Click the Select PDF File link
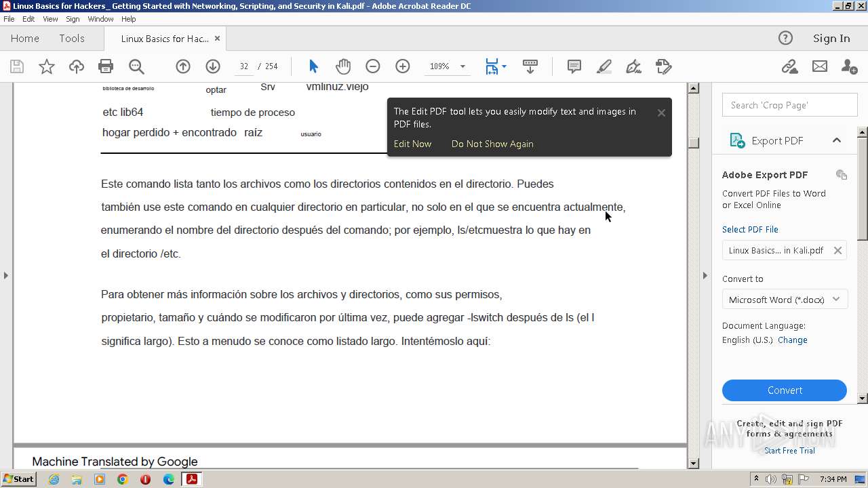Viewport: 868px width, 488px height. pyautogui.click(x=750, y=230)
